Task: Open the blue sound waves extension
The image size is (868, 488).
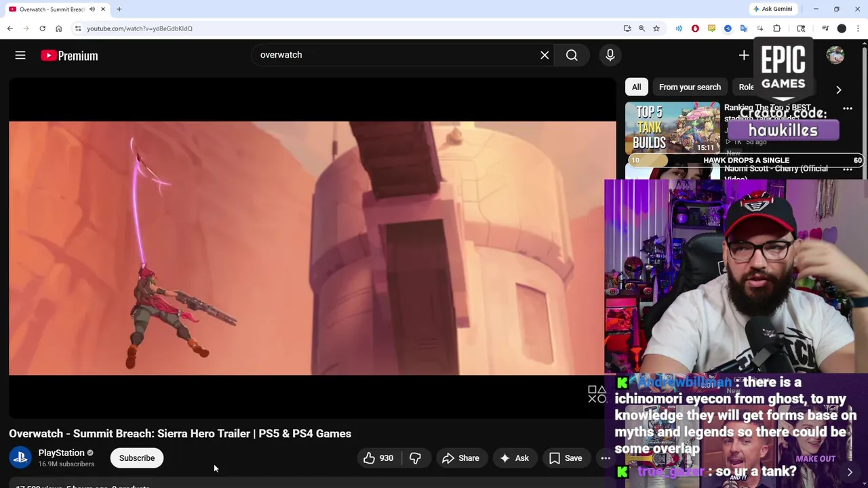Action: pos(679,28)
